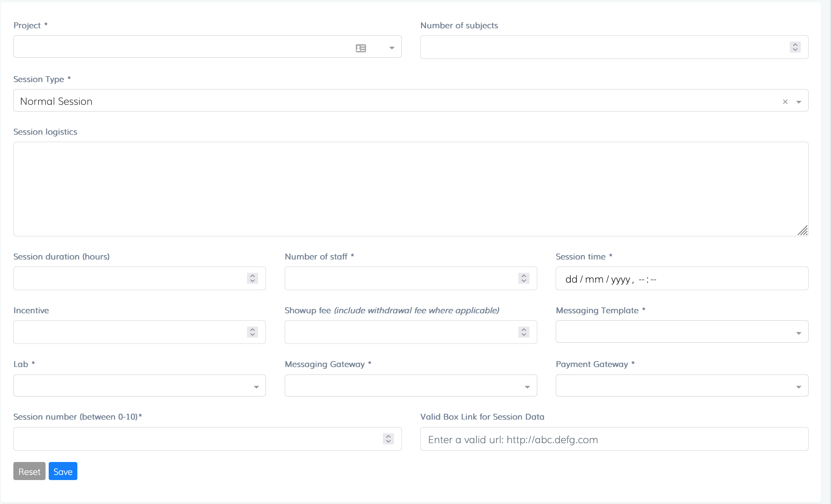The width and height of the screenshot is (831, 504).
Task: Open the Messaging Template dropdown
Action: [798, 333]
